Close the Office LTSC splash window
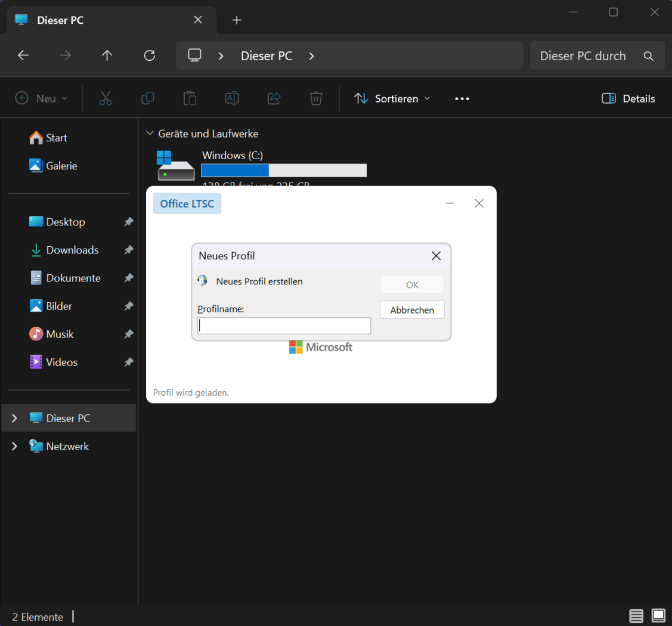Screen dimensions: 672x626 click(479, 203)
